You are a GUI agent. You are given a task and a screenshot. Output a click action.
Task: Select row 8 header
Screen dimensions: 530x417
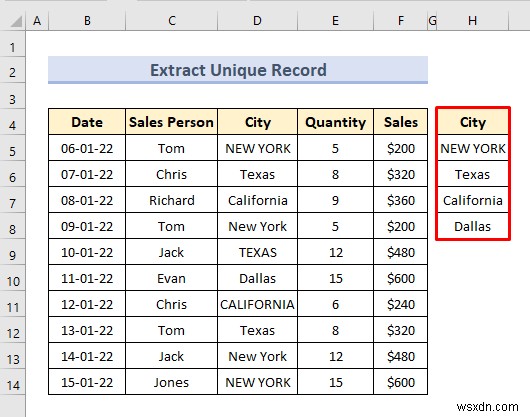pos(13,226)
